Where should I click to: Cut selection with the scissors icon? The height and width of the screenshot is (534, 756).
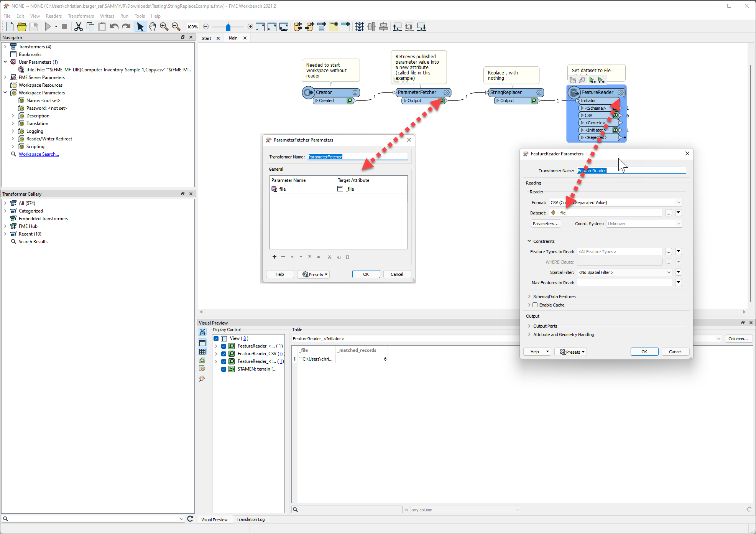point(78,26)
